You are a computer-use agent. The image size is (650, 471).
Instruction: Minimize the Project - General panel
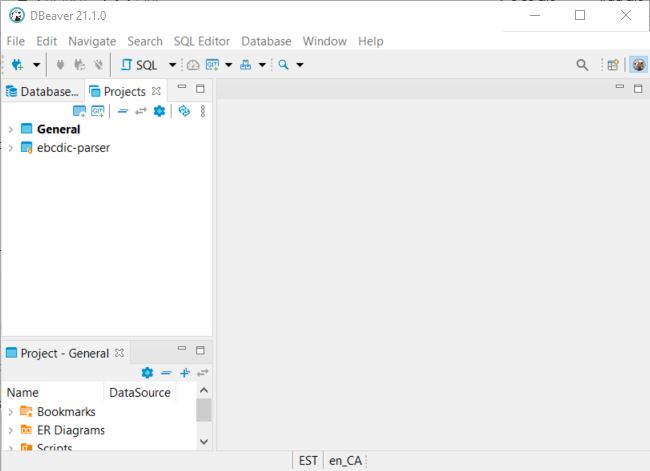point(182,348)
